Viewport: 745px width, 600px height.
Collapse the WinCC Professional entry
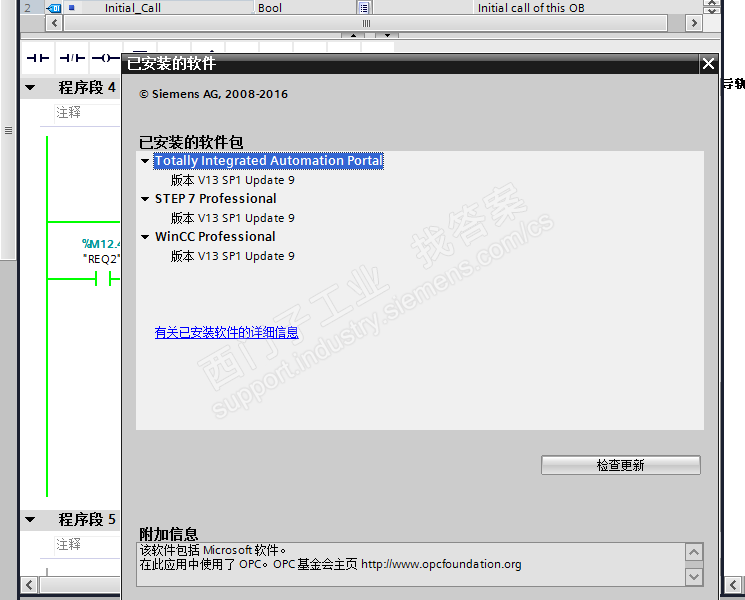145,237
